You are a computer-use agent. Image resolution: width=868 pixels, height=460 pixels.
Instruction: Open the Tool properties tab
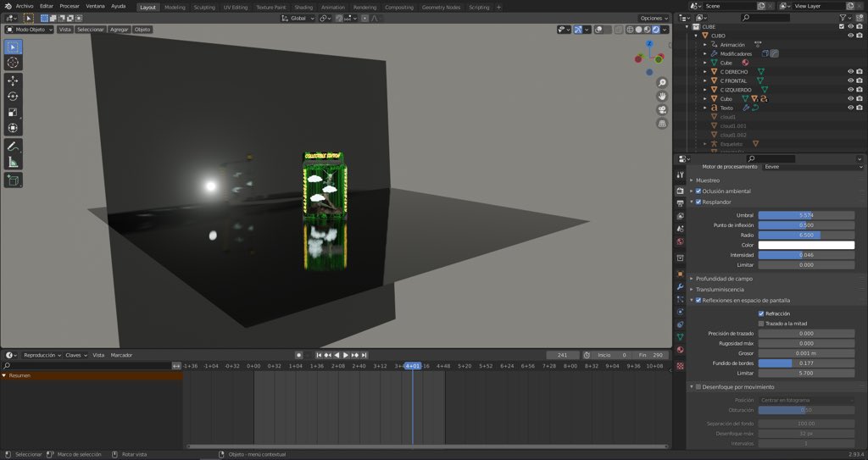[681, 175]
